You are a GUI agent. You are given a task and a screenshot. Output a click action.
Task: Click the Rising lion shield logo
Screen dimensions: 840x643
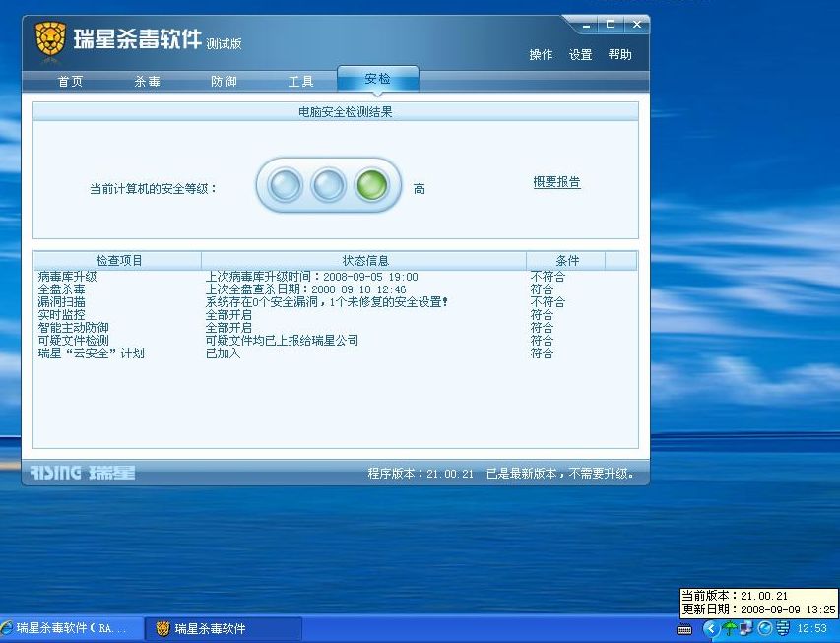(x=50, y=39)
